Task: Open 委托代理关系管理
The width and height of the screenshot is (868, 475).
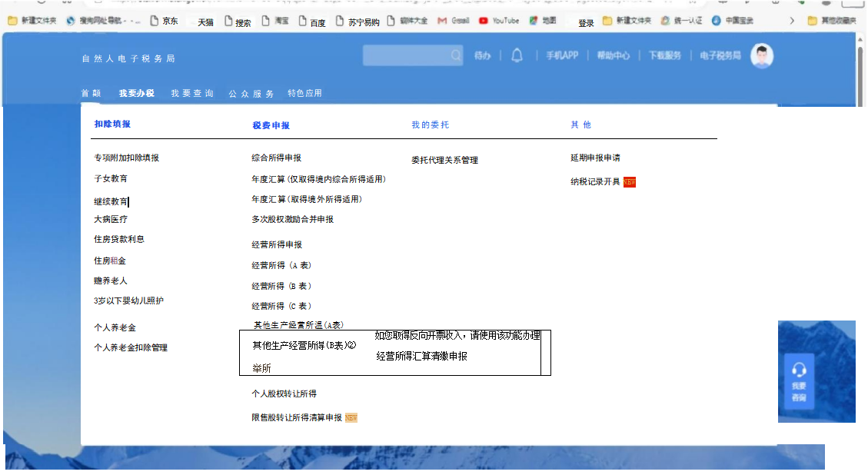Action: tap(444, 160)
